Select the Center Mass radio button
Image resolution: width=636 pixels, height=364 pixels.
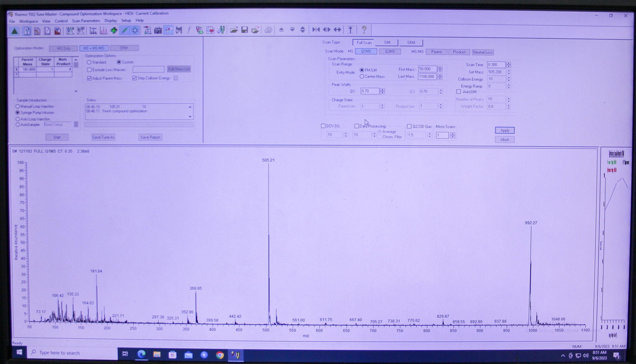[x=362, y=76]
